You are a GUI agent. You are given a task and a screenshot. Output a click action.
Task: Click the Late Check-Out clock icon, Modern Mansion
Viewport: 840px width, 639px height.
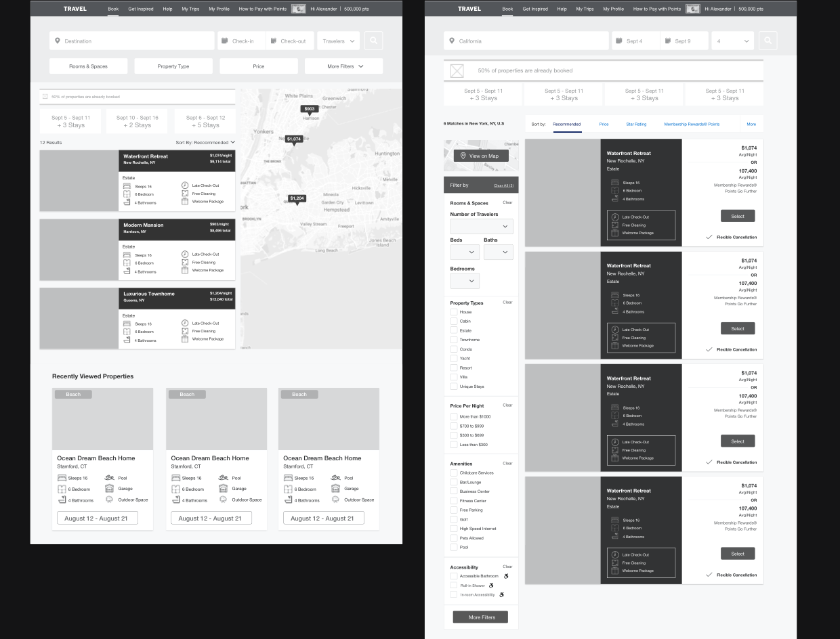pos(185,255)
